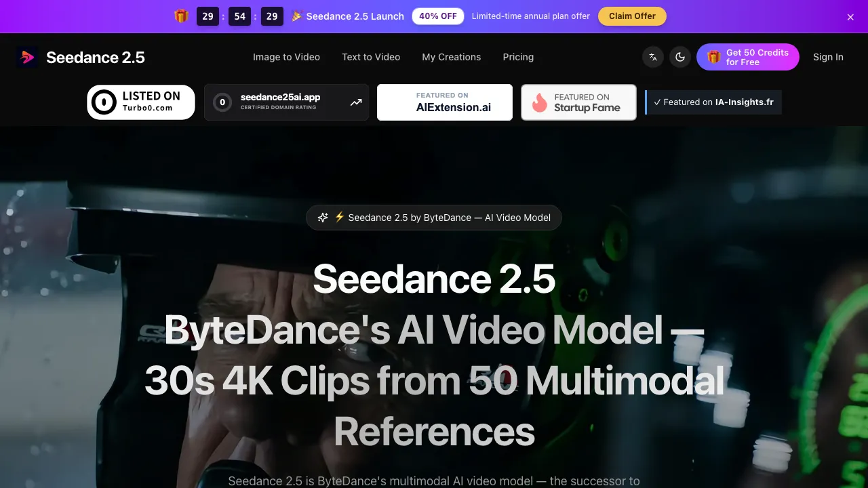Open the IA-Insights.fr featured link
The image size is (868, 488).
713,102
